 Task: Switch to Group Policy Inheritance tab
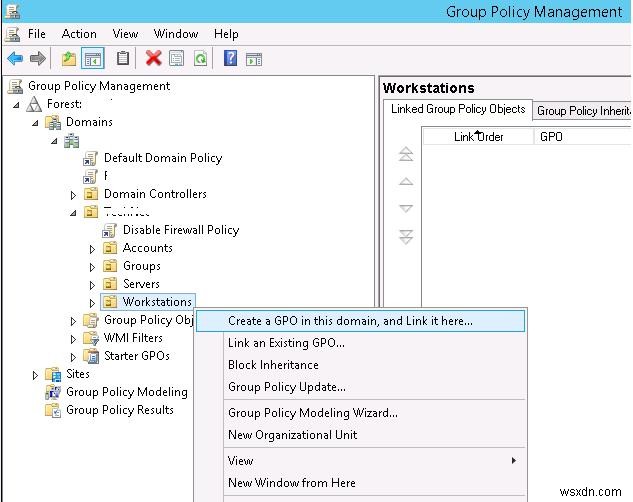pos(583,111)
